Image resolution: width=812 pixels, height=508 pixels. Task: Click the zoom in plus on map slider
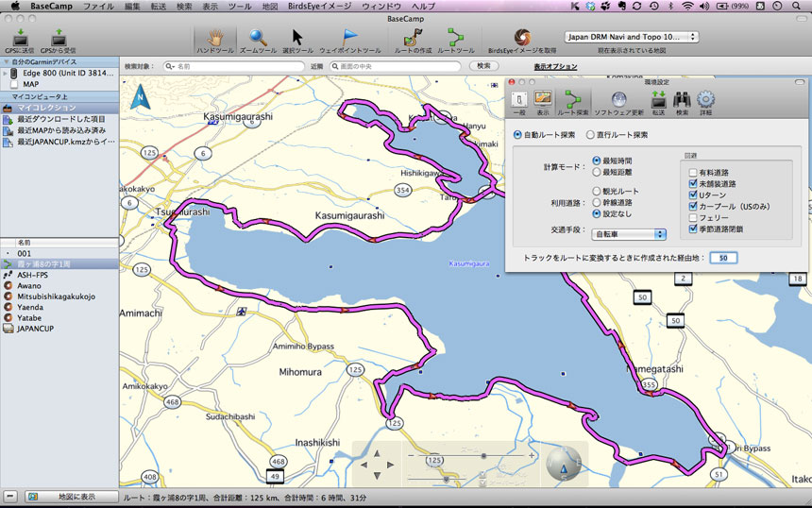pyautogui.click(x=532, y=456)
